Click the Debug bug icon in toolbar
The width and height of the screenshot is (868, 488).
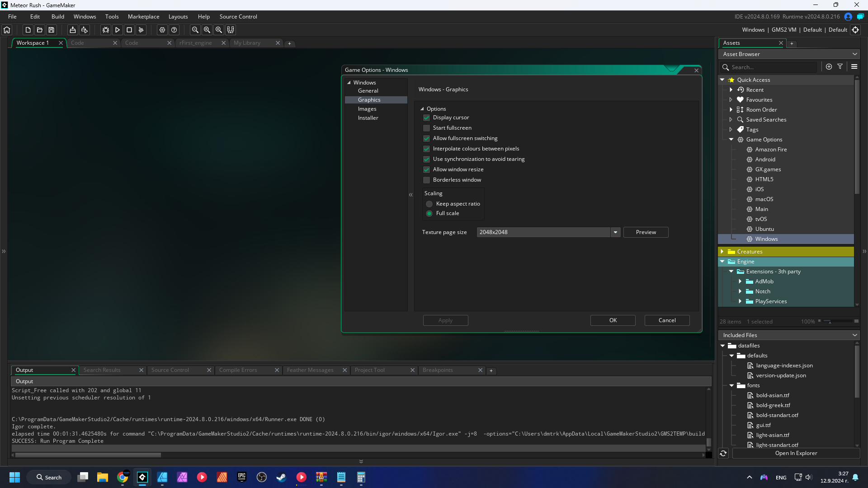pyautogui.click(x=106, y=30)
